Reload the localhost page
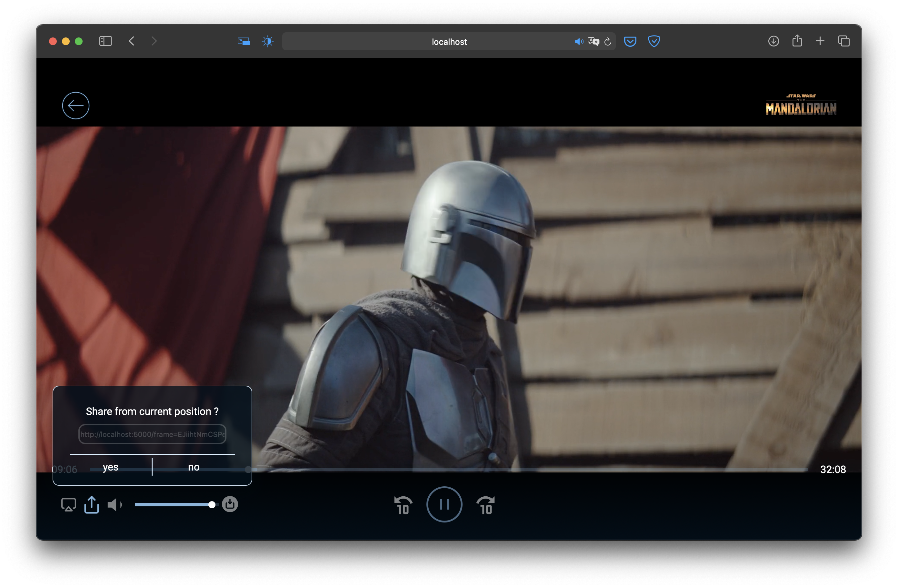This screenshot has width=898, height=588. 607,42
